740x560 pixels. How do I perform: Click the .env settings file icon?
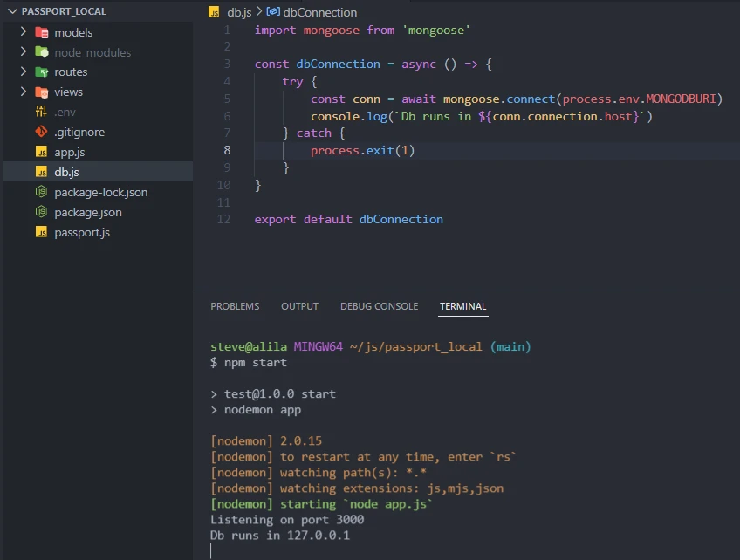click(41, 112)
